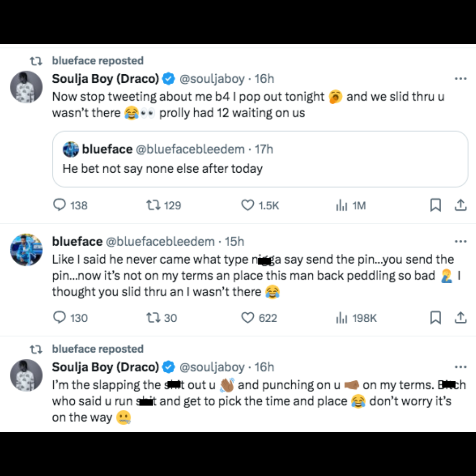The width and height of the screenshot is (476, 476).
Task: Share blueface's 'he never came' tweet
Action: click(x=460, y=317)
